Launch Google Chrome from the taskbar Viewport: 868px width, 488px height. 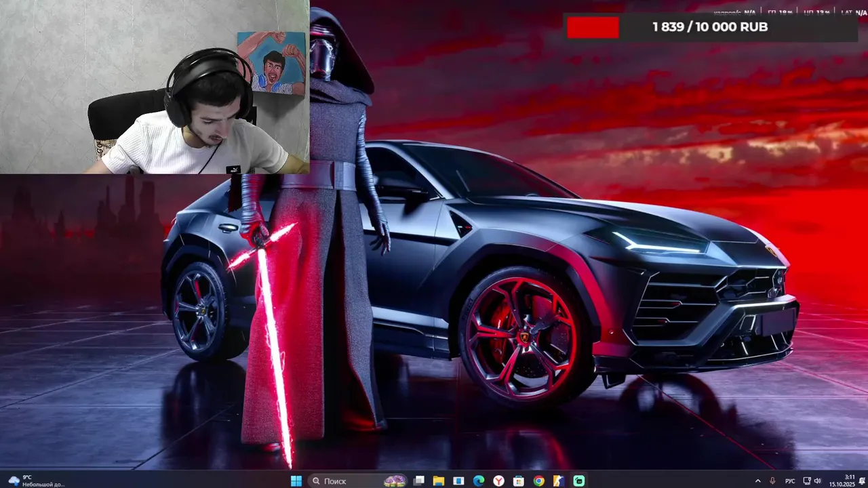538,481
